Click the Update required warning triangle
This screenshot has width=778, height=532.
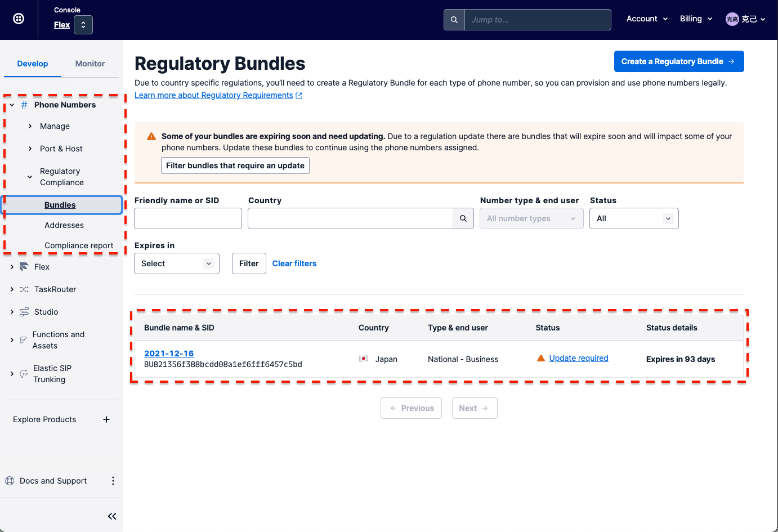[x=541, y=358]
